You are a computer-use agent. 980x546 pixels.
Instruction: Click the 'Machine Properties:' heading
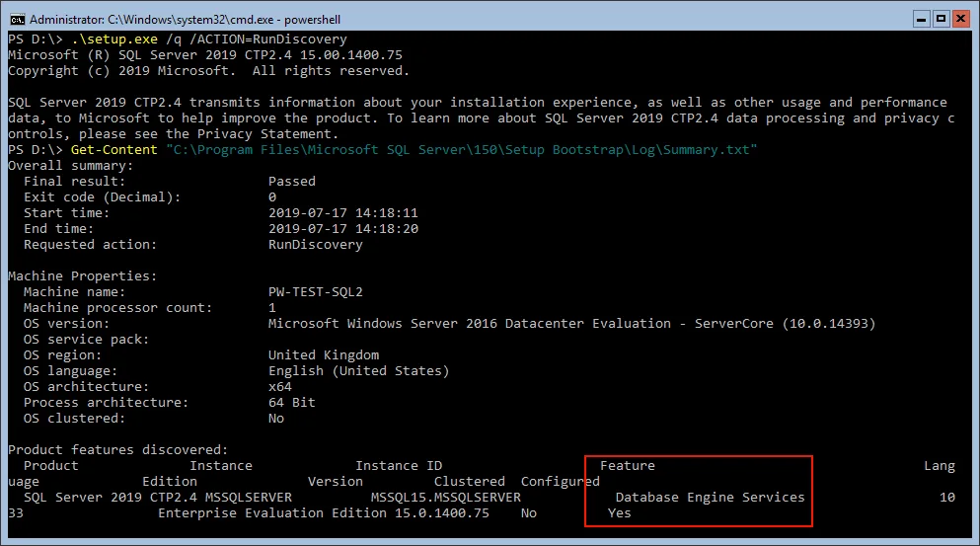(83, 276)
